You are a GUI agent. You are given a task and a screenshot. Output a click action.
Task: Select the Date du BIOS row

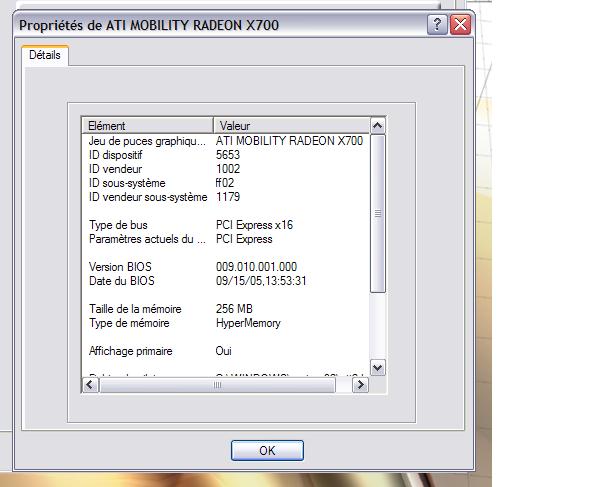click(226, 281)
